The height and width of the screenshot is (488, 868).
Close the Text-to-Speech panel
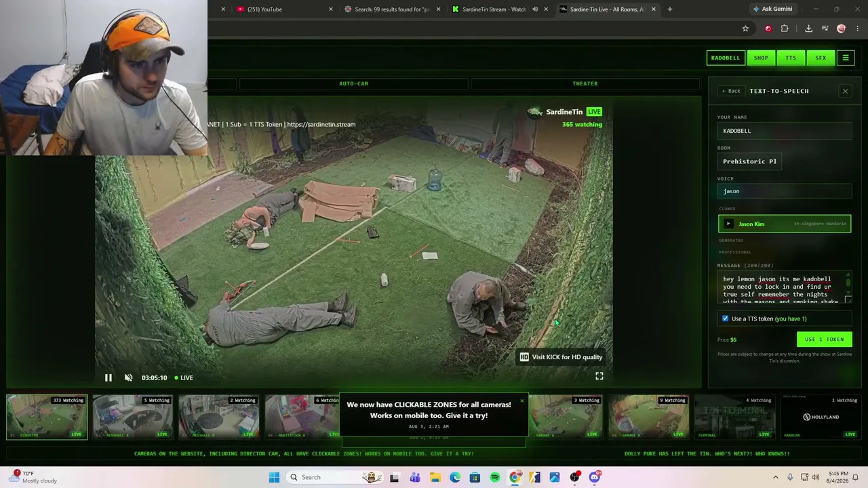click(845, 91)
